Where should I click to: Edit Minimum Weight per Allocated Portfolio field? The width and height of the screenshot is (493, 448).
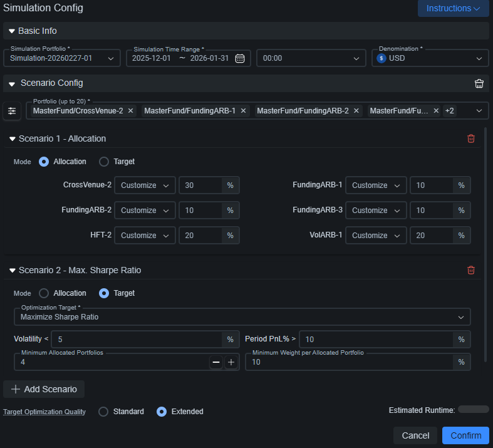(349, 362)
